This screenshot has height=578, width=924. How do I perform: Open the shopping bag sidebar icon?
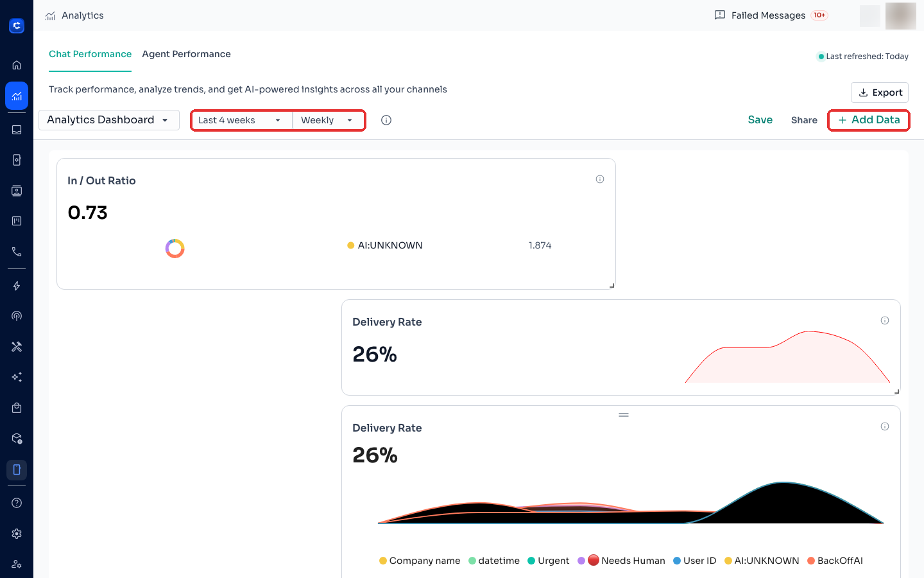[17, 408]
